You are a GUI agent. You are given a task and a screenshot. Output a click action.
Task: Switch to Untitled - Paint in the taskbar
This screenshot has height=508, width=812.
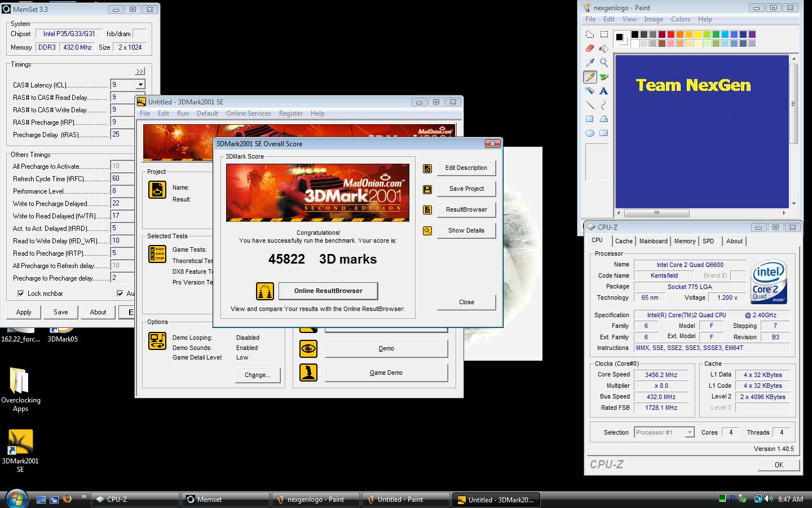click(x=405, y=500)
